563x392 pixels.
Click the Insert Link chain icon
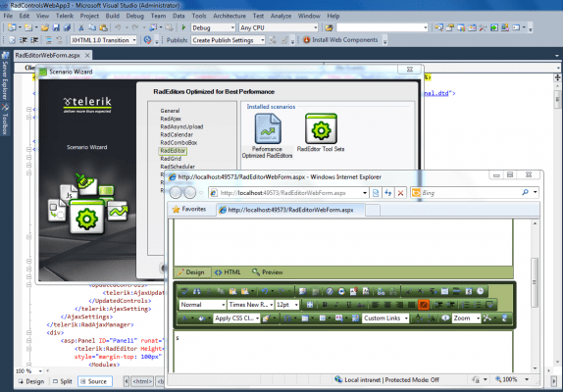click(381, 291)
